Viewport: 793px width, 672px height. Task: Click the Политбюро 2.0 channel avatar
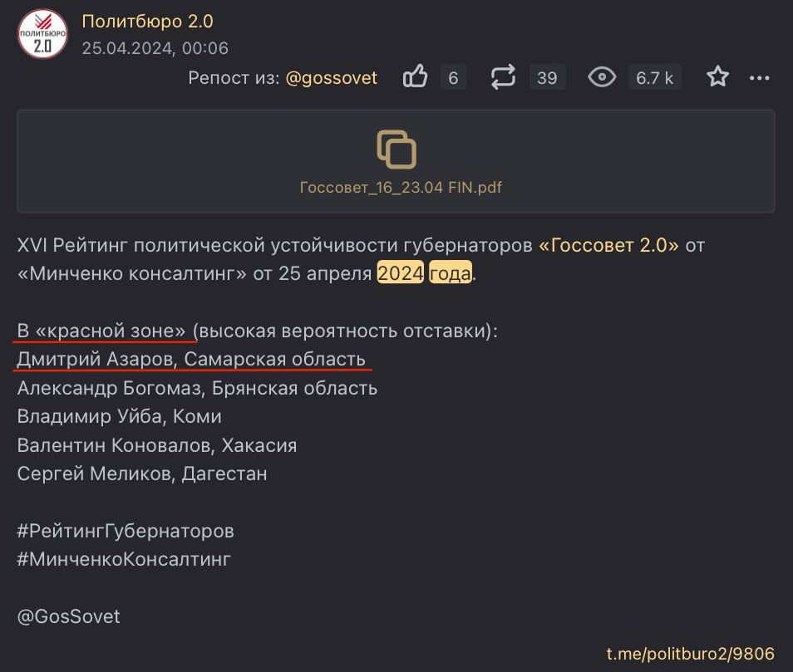click(x=42, y=34)
